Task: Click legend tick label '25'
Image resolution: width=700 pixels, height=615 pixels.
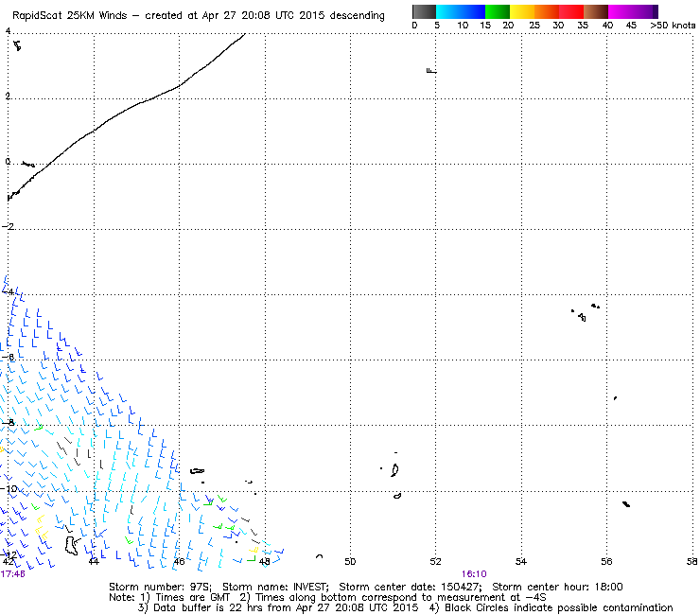Action: pos(534,26)
